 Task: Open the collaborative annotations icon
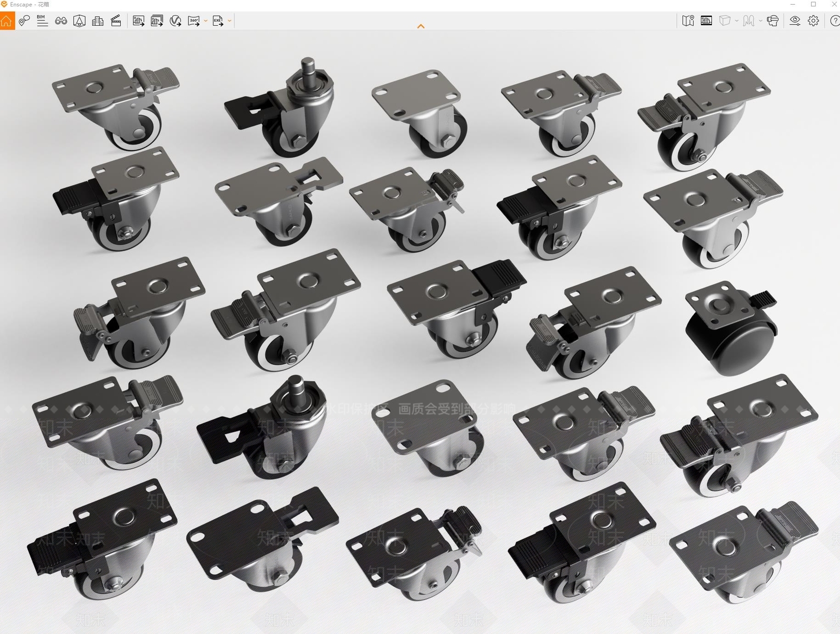tap(24, 21)
